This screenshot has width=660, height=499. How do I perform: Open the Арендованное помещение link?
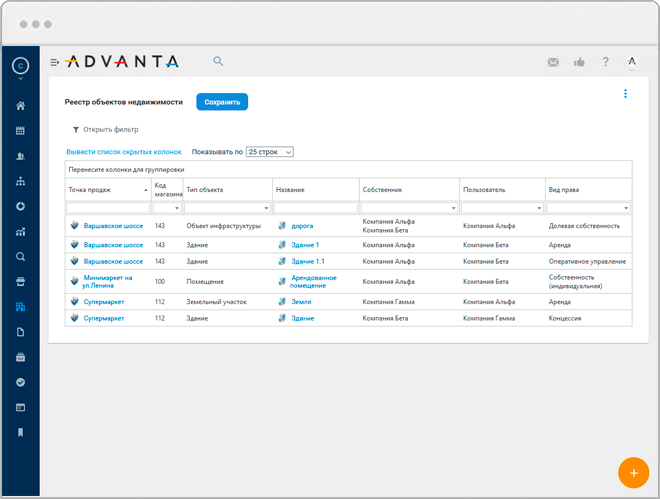[x=313, y=281]
